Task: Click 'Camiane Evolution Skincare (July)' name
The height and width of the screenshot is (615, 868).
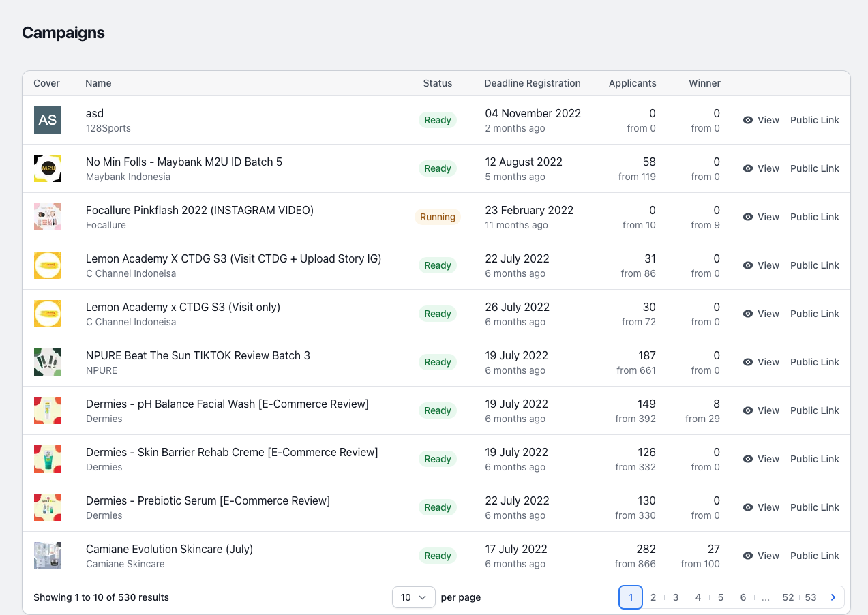Action: tap(169, 549)
